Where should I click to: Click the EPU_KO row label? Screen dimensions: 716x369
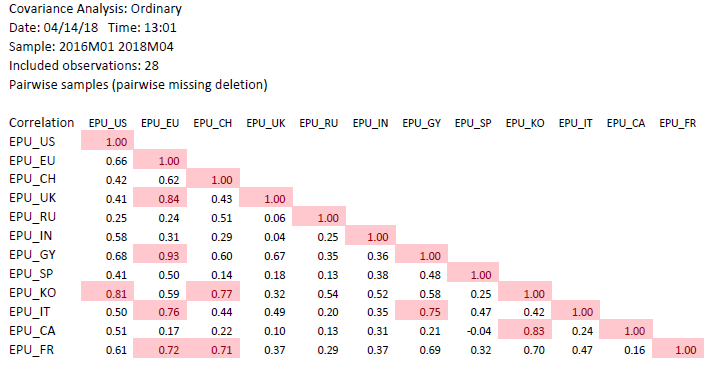tap(32, 293)
